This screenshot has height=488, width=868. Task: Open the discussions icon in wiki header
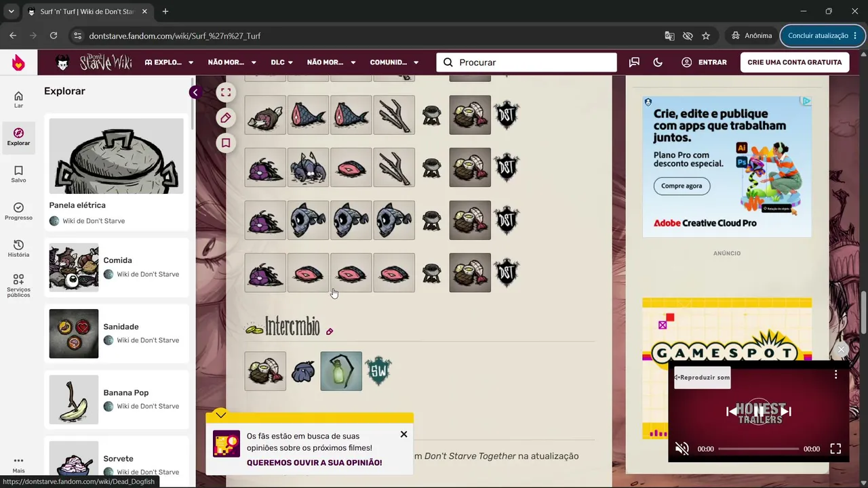[x=634, y=62]
